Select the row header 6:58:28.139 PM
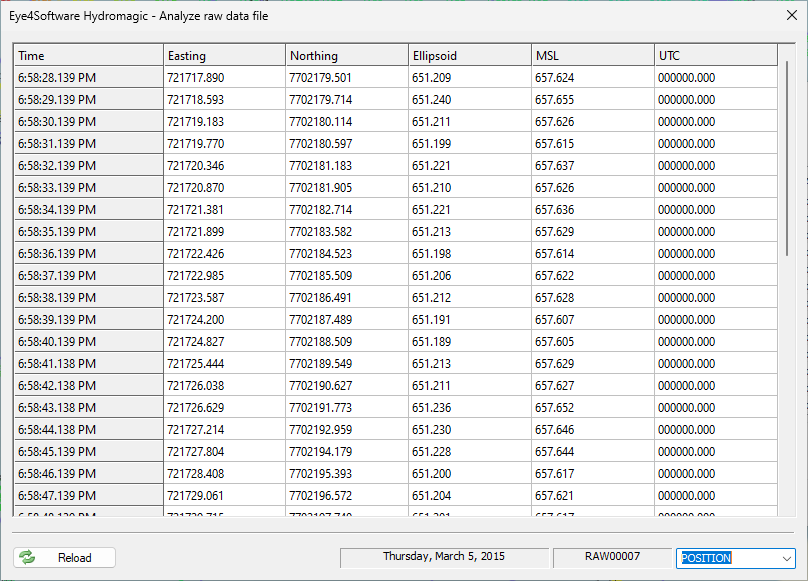Image resolution: width=808 pixels, height=581 pixels. pyautogui.click(x=89, y=77)
